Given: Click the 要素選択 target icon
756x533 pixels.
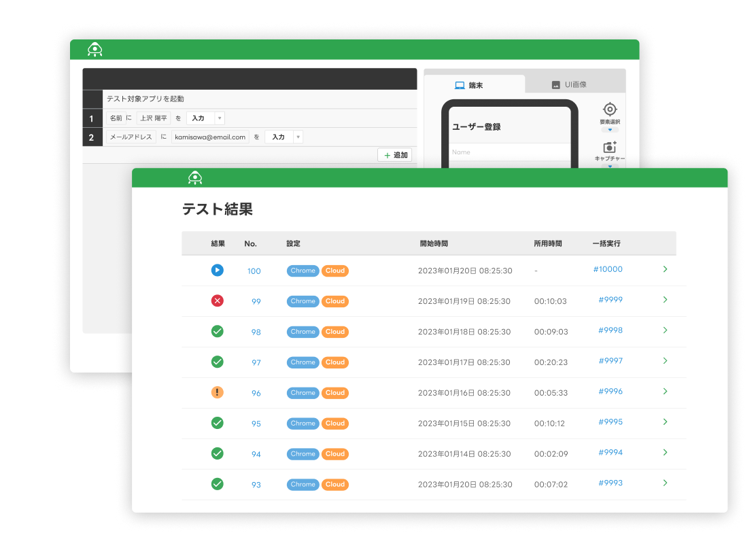Looking at the screenshot, I should coord(610,109).
